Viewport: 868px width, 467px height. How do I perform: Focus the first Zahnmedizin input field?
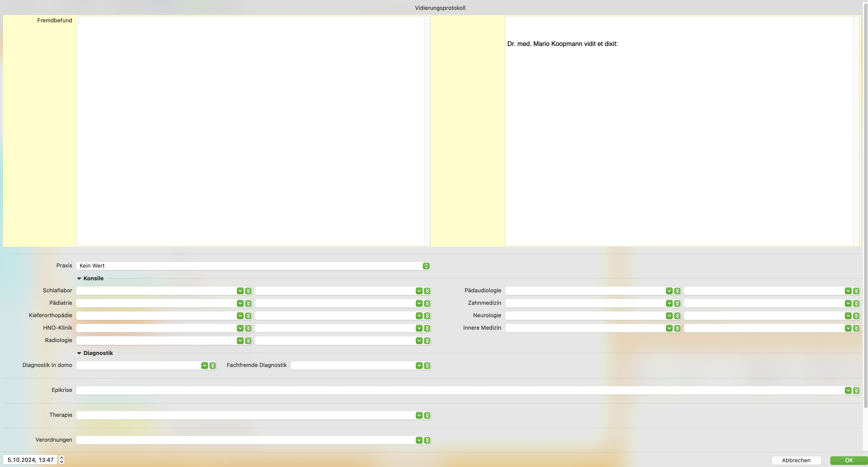pyautogui.click(x=585, y=303)
